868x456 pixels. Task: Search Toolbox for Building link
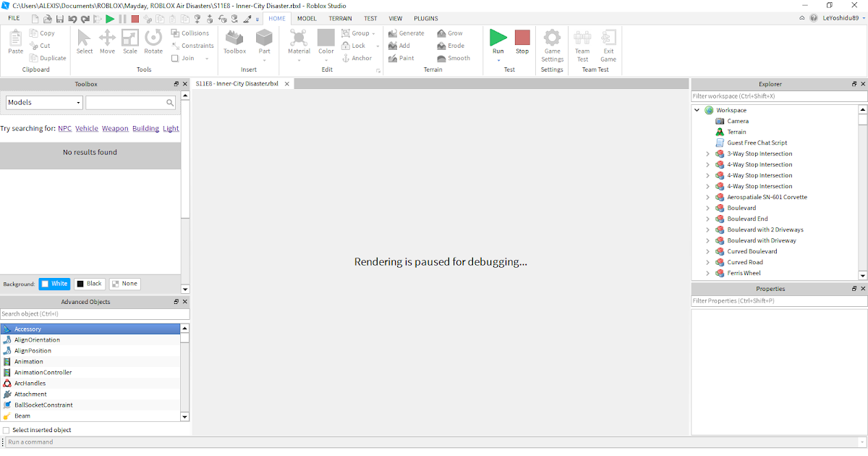[145, 128]
